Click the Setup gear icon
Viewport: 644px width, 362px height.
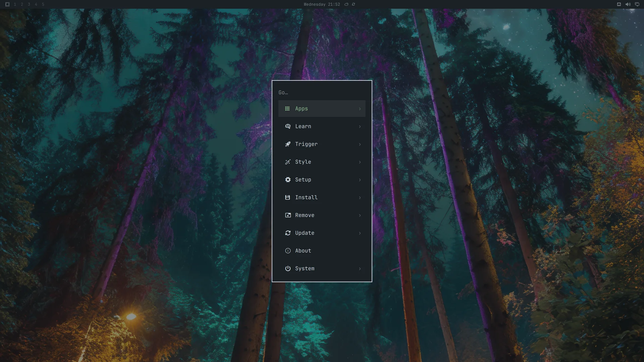click(x=288, y=180)
